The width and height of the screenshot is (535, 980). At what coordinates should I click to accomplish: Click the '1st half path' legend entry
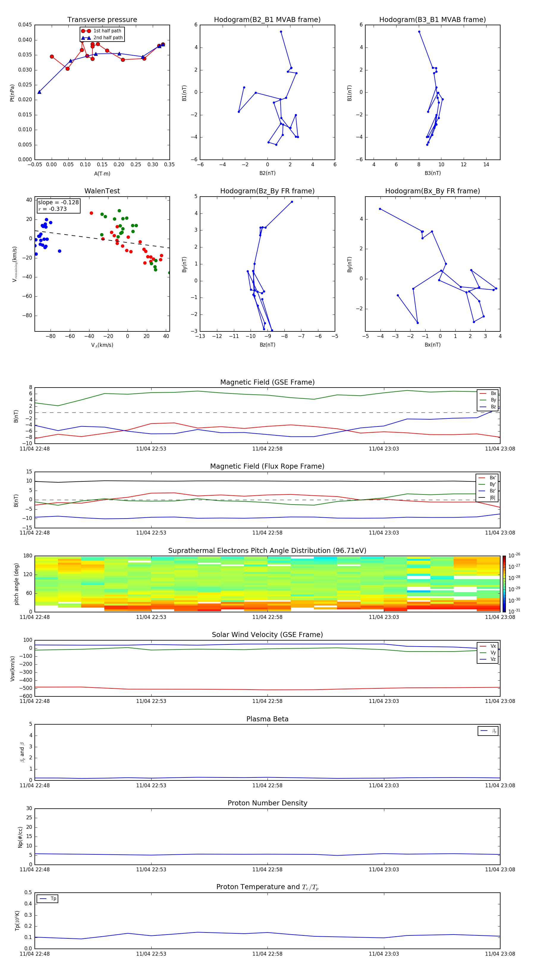(102, 31)
